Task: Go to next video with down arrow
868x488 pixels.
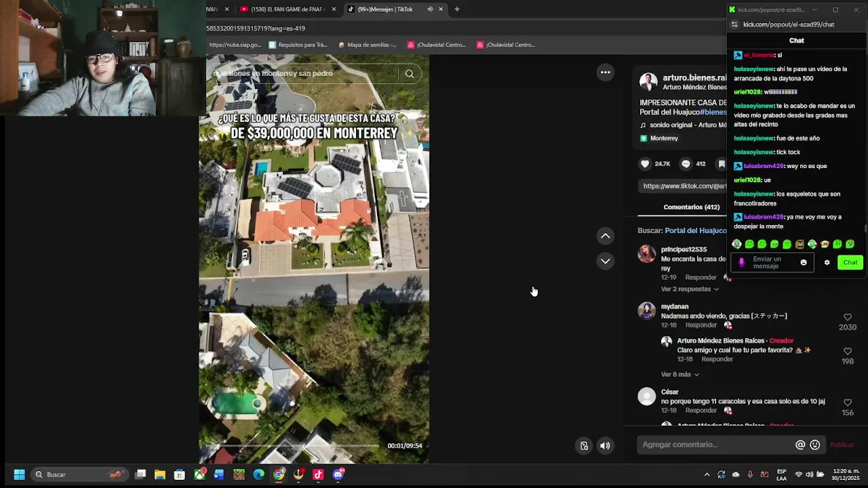Action: coord(606,261)
